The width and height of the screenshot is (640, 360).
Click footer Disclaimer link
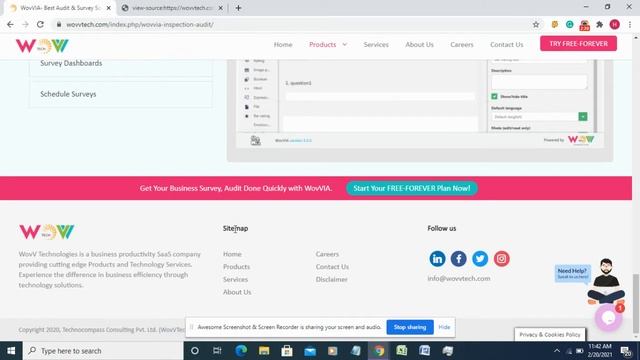pos(331,279)
